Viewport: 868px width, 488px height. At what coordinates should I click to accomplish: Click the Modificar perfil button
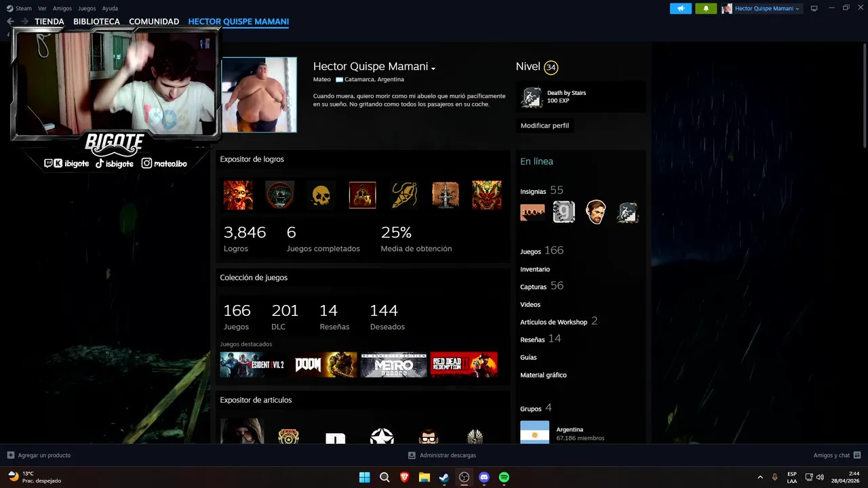(x=545, y=125)
